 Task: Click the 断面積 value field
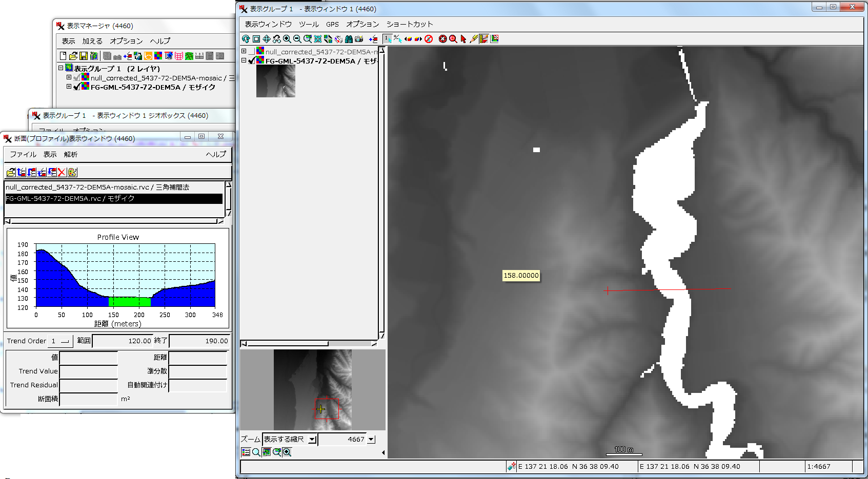click(x=89, y=399)
